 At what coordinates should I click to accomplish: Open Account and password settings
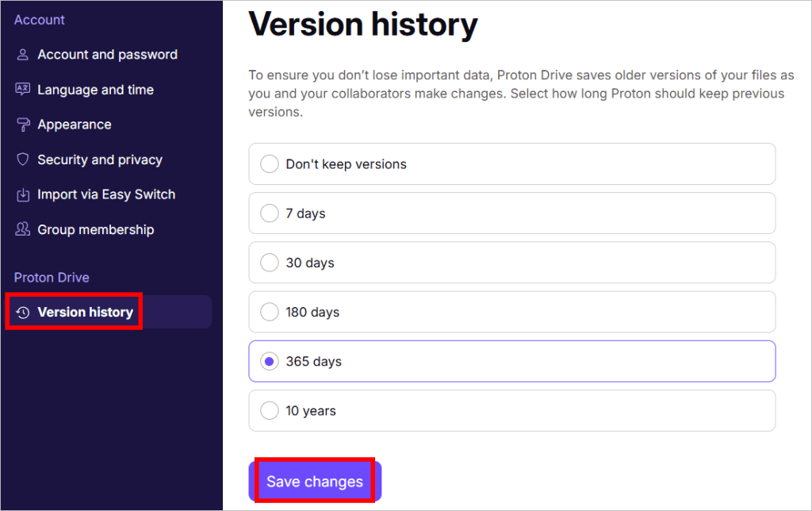(x=107, y=54)
